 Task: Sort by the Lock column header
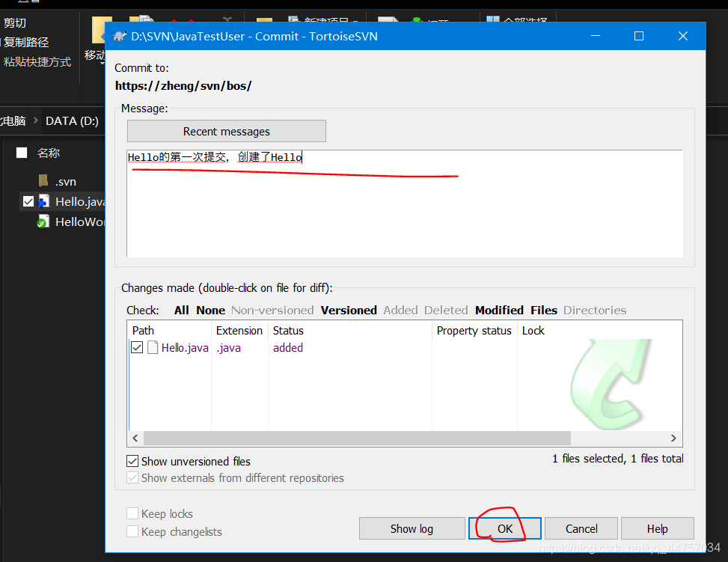tap(533, 330)
